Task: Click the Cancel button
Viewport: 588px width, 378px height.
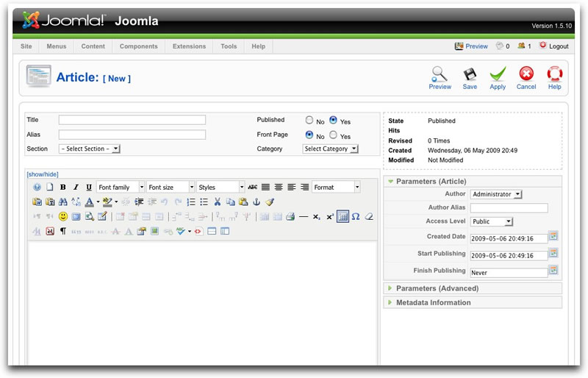Action: (526, 78)
